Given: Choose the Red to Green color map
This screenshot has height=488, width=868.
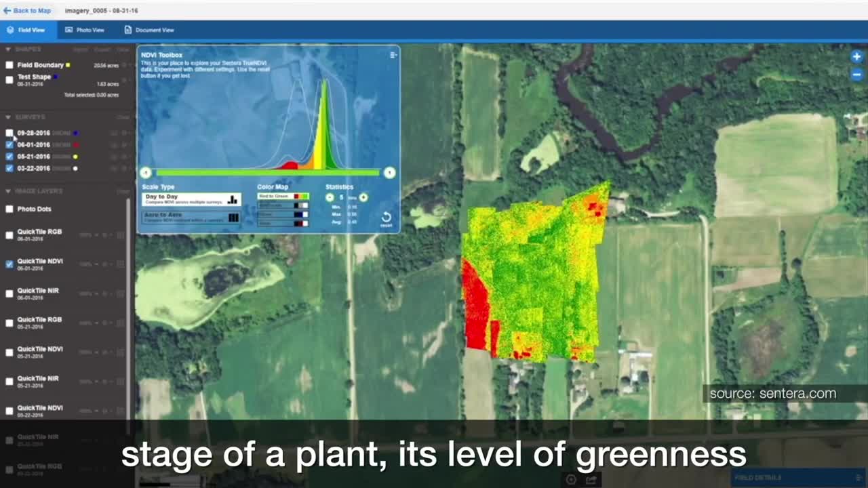Looking at the screenshot, I should tap(283, 197).
